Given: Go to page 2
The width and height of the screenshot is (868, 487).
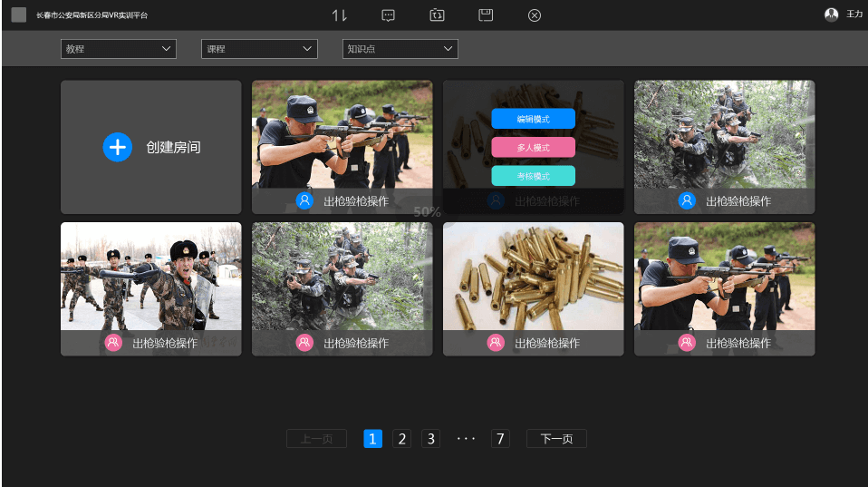Looking at the screenshot, I should point(402,439).
